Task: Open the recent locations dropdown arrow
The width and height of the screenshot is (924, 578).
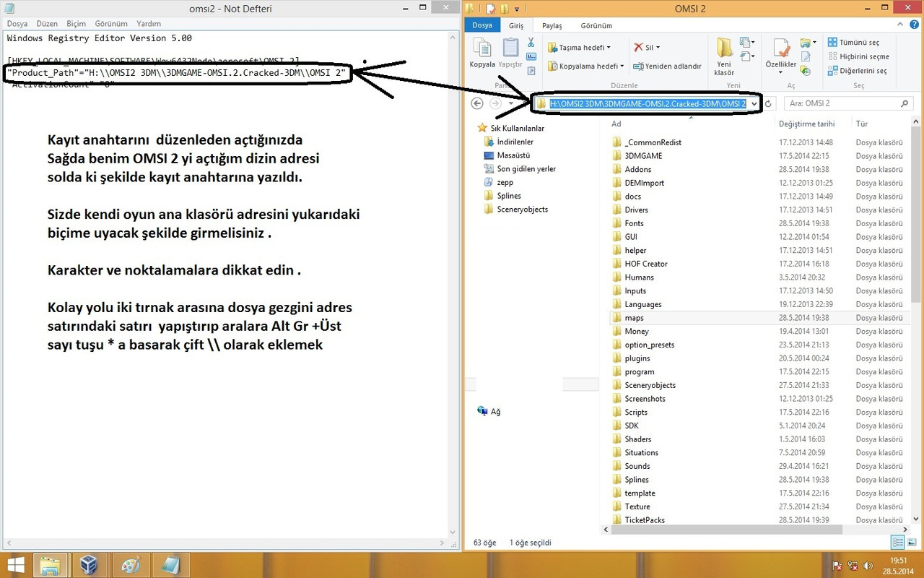Action: (x=511, y=103)
